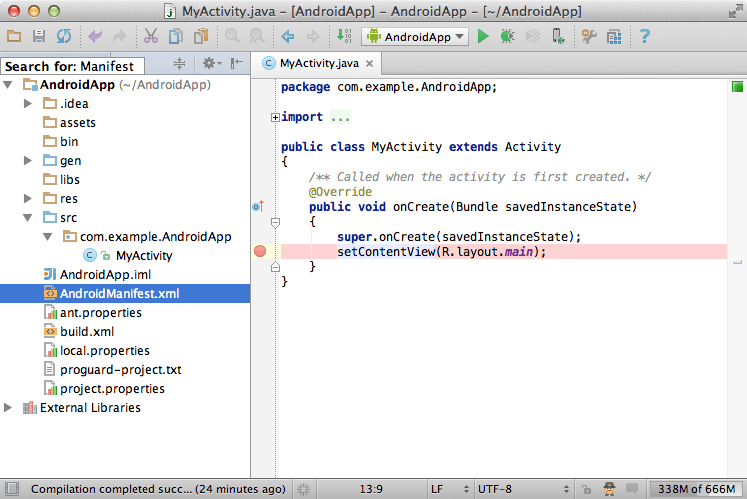The height and width of the screenshot is (499, 747).
Task: Collapse the AndroidApp root node
Action: [x=8, y=85]
